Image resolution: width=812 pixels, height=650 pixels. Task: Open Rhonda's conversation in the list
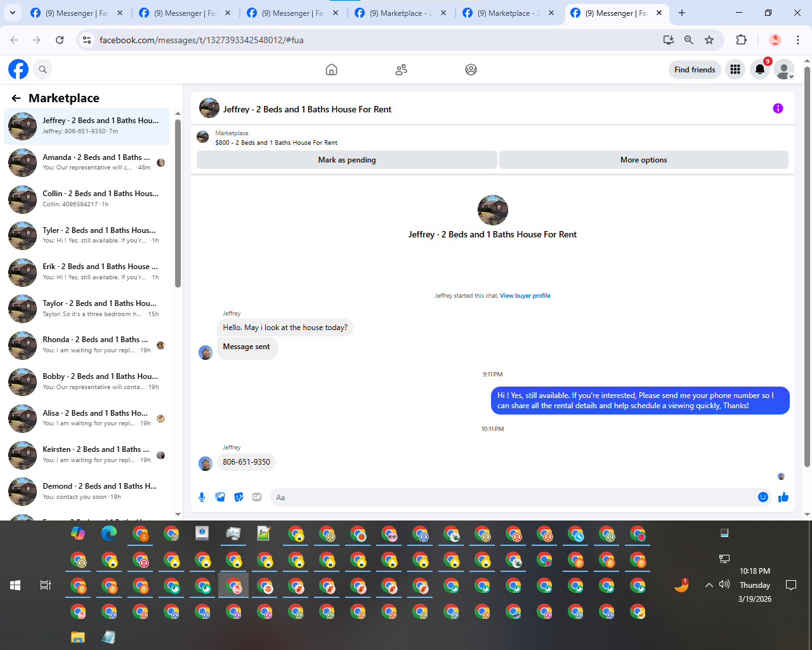(87, 345)
